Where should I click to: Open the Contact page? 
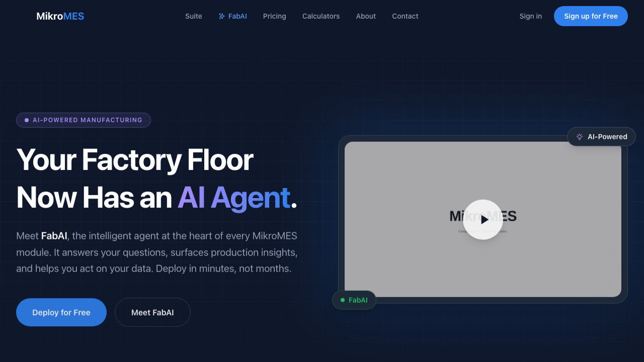pos(405,16)
